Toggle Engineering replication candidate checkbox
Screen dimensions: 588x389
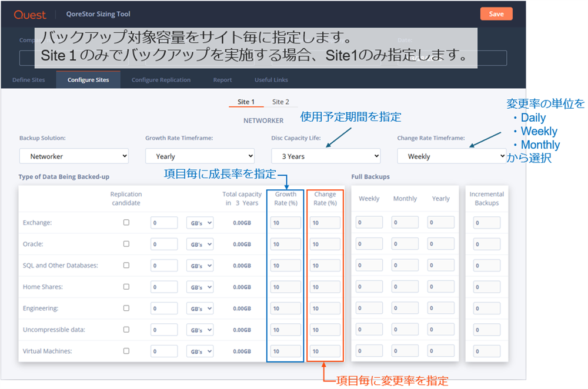click(x=126, y=308)
